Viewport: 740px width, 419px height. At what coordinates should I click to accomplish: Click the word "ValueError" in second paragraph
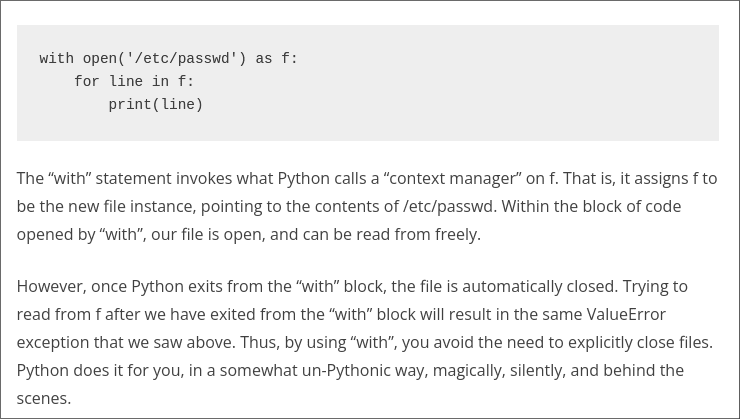pyautogui.click(x=625, y=314)
